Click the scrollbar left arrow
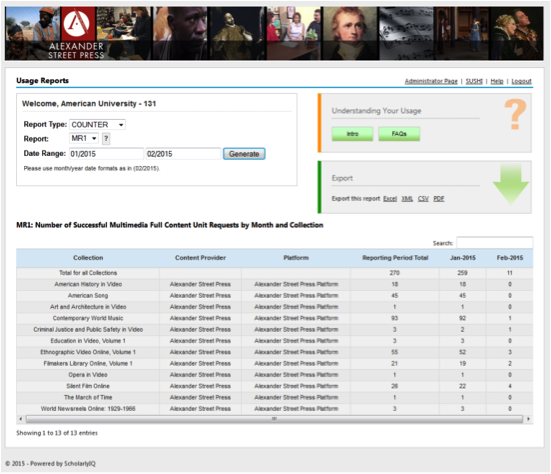The height and width of the screenshot is (474, 551). 21,419
